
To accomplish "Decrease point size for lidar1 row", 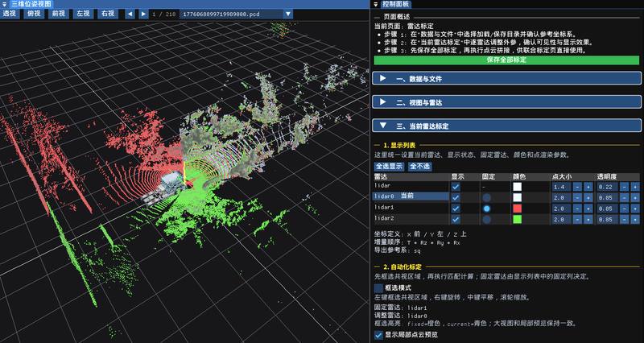I will [577, 209].
